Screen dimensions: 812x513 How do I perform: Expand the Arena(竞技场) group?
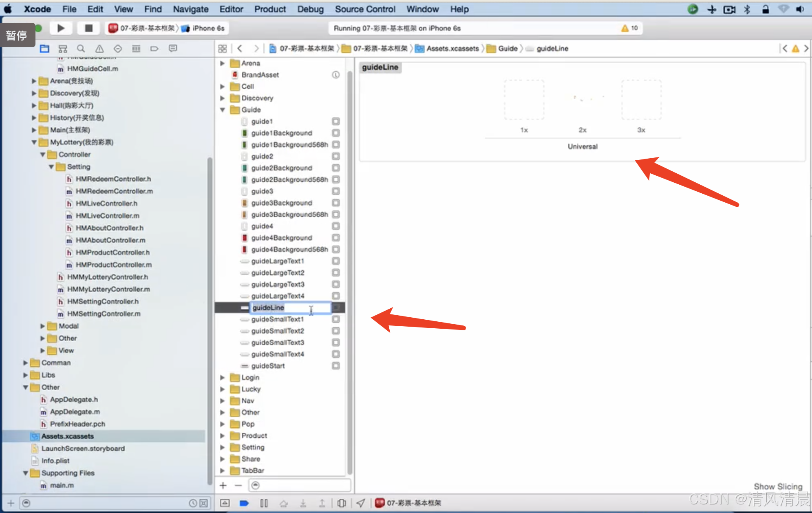(34, 81)
